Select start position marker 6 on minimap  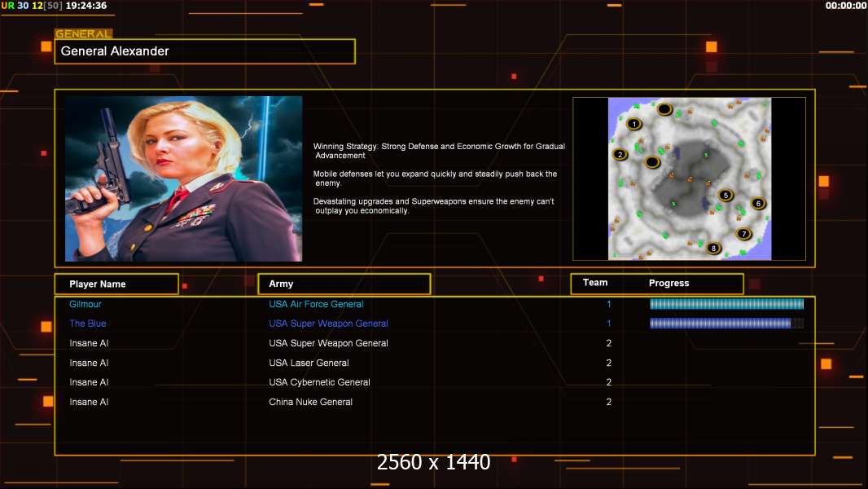[x=758, y=203]
